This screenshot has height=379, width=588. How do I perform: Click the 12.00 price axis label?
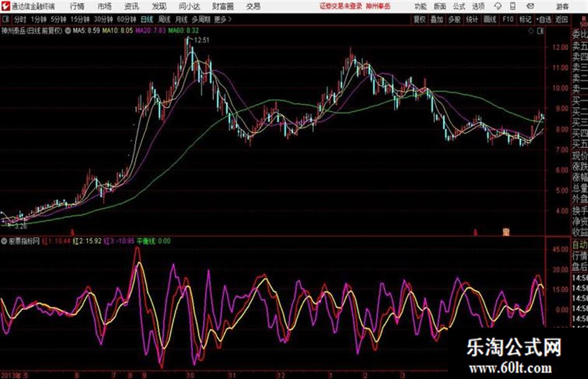pos(560,48)
